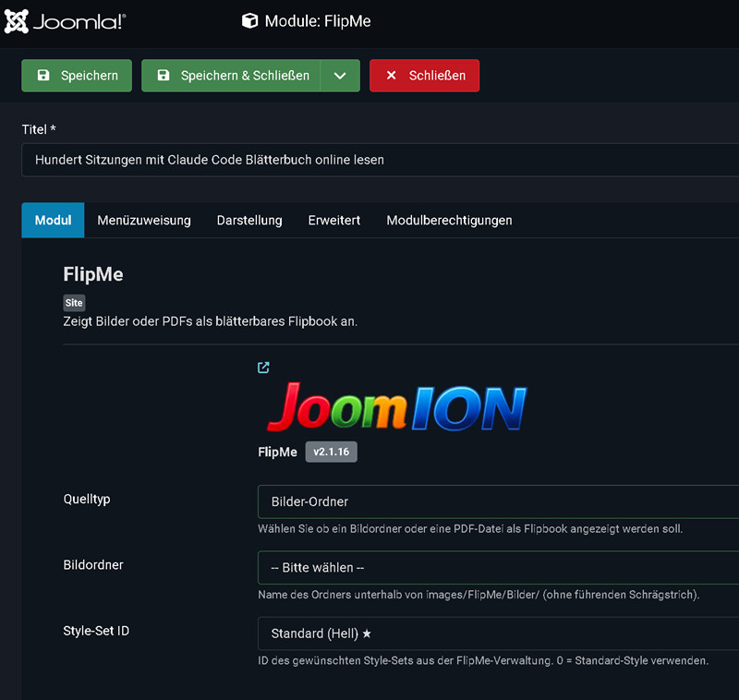Select the Modul tab
The height and width of the screenshot is (700, 739).
pos(54,220)
